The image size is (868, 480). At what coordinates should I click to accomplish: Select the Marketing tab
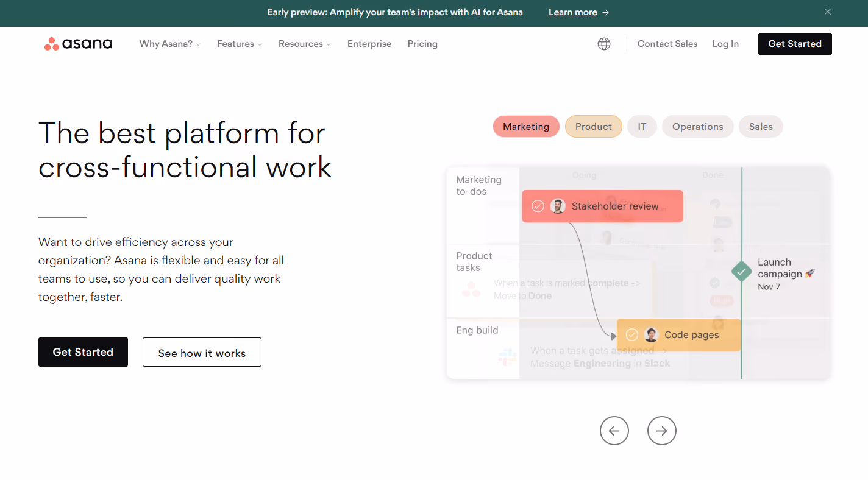(526, 127)
